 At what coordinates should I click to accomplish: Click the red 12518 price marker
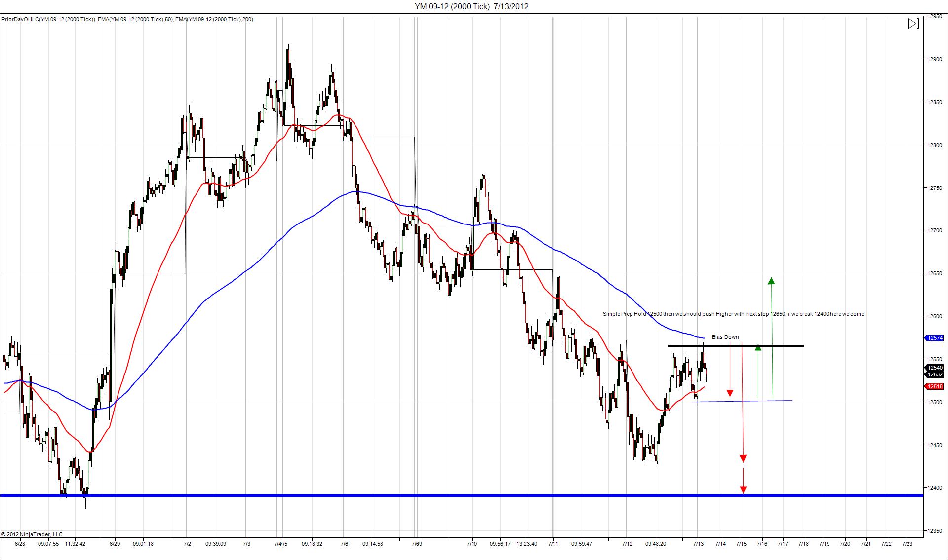(x=934, y=386)
